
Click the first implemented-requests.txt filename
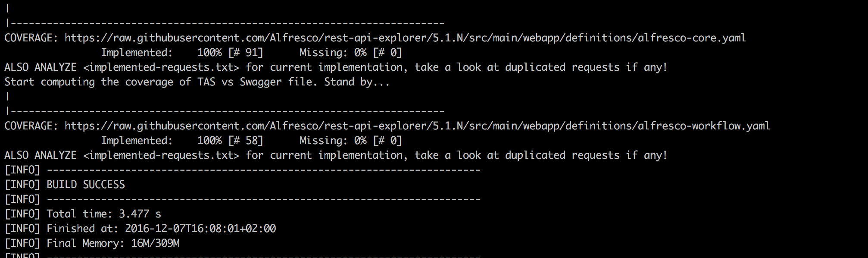161,67
